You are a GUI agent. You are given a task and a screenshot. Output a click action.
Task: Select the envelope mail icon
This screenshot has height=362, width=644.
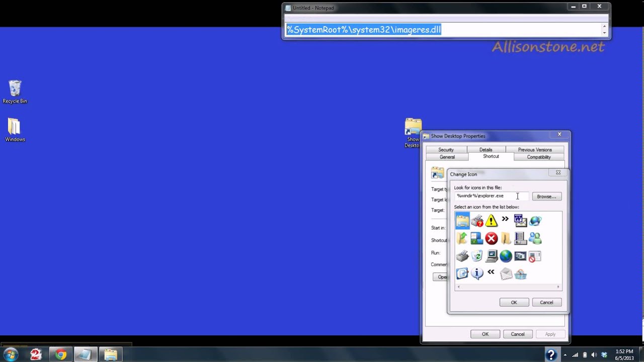[x=506, y=274]
